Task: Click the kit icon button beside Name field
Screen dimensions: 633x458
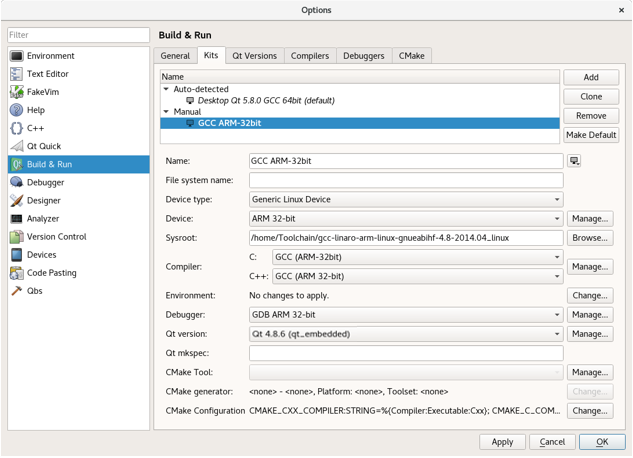Action: click(x=574, y=161)
